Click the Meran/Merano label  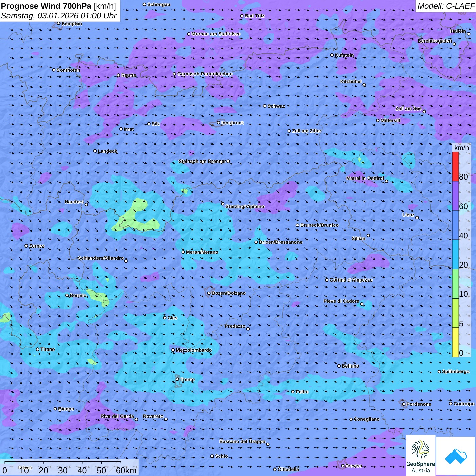click(x=202, y=252)
